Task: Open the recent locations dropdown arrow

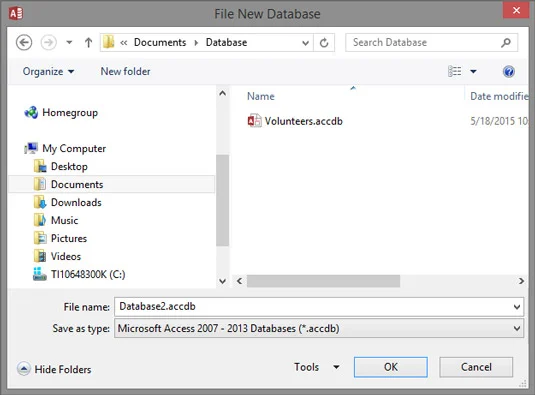Action: point(69,43)
